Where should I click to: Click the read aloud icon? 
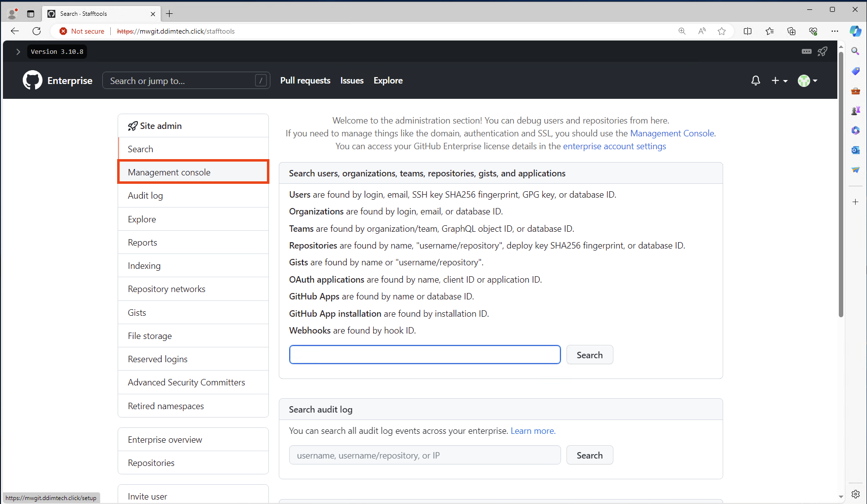[x=702, y=31]
